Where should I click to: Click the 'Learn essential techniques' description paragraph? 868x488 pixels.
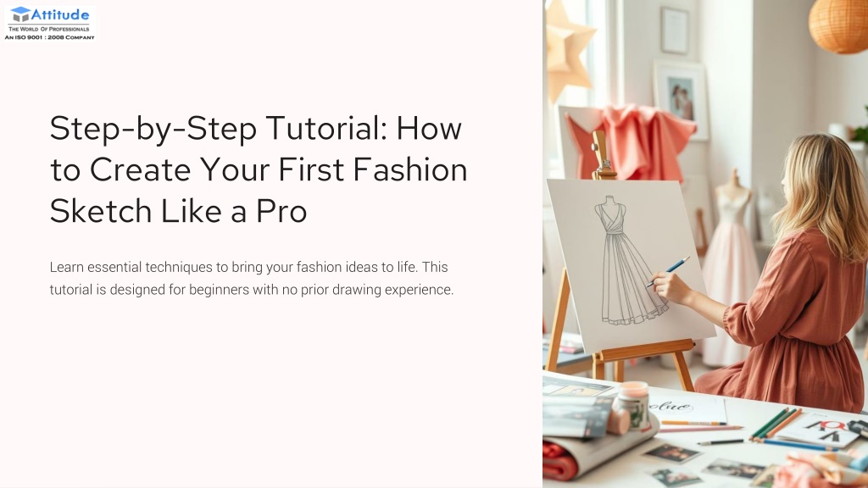pyautogui.click(x=251, y=278)
